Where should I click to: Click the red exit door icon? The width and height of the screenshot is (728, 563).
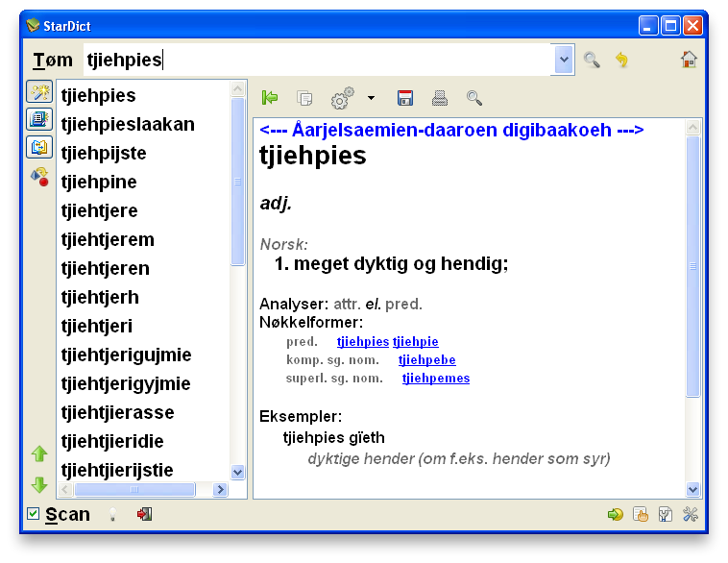point(144,514)
